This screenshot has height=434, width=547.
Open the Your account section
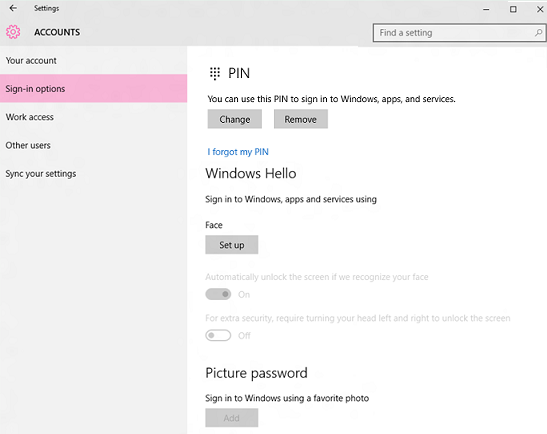(x=31, y=60)
